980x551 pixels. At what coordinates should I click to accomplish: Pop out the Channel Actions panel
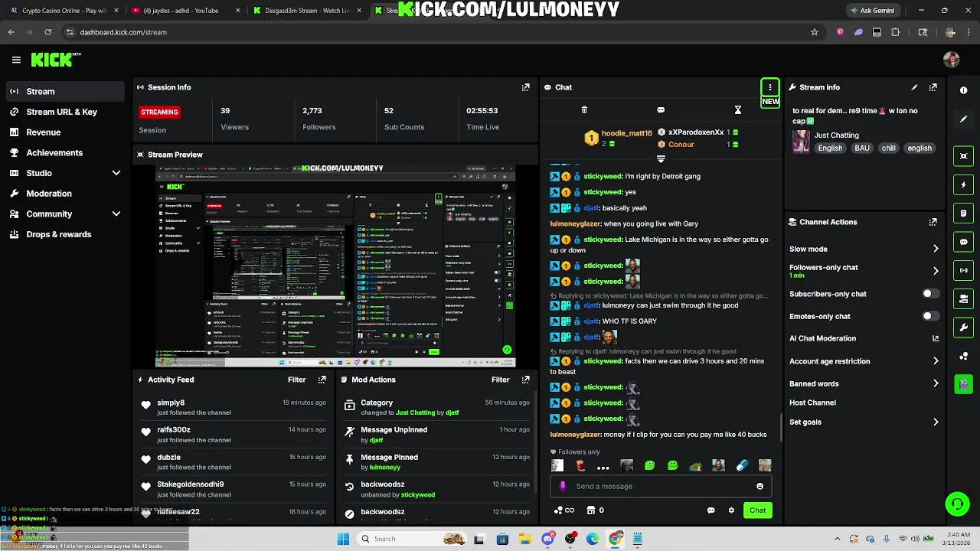click(x=933, y=222)
